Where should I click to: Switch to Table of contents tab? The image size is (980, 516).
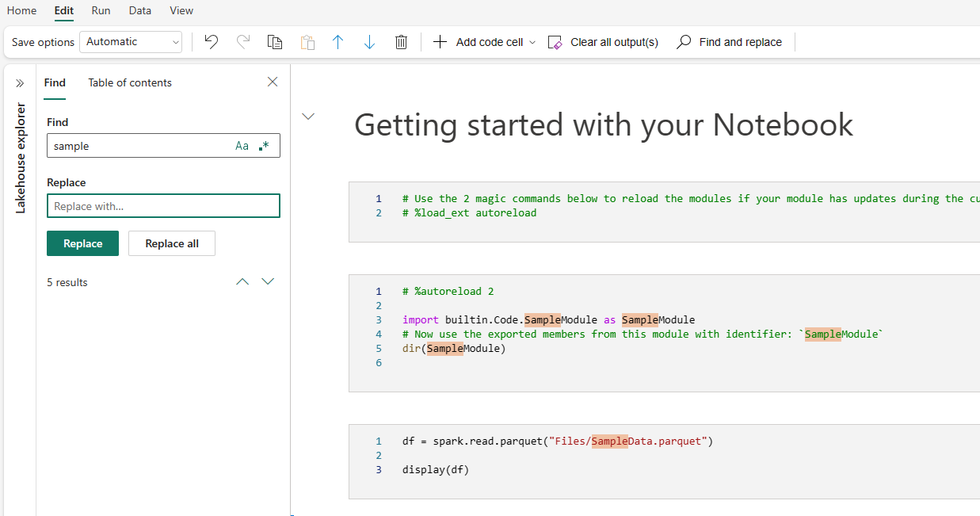(x=130, y=82)
